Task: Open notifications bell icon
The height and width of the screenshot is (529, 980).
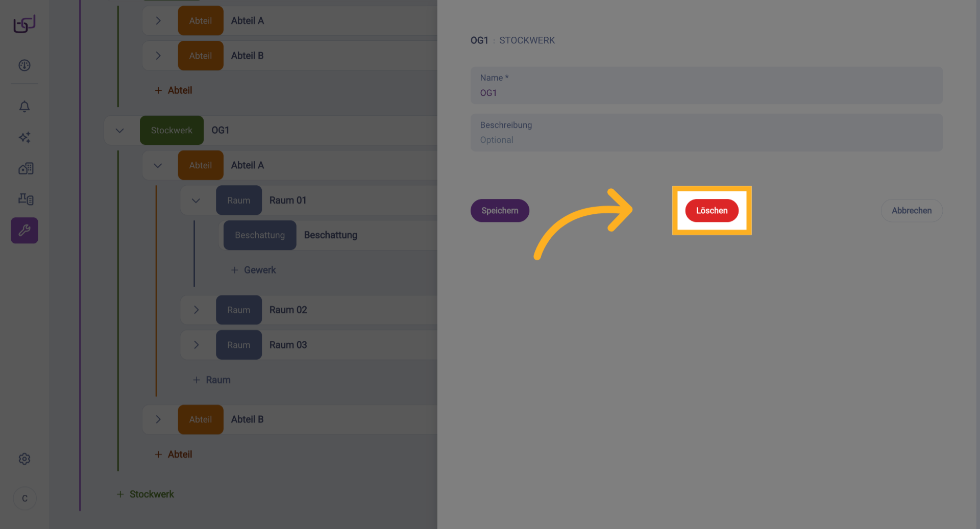Action: [24, 106]
